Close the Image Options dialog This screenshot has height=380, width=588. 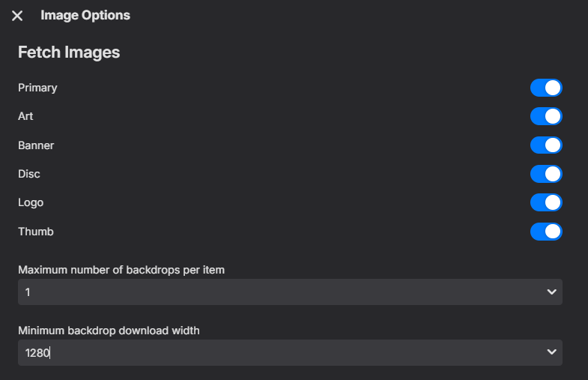(17, 16)
